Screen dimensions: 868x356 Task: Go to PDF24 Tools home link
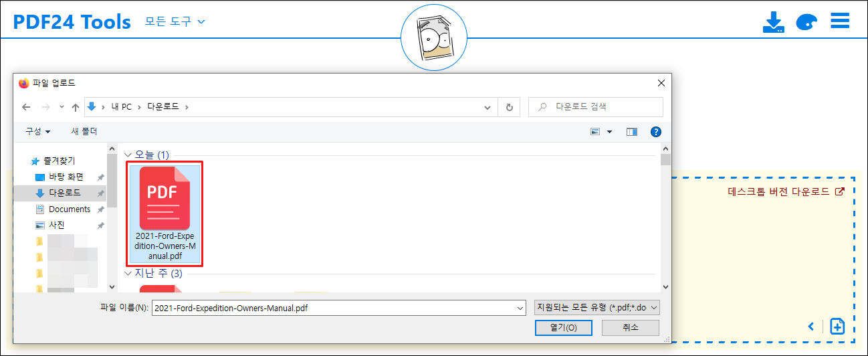[72, 21]
